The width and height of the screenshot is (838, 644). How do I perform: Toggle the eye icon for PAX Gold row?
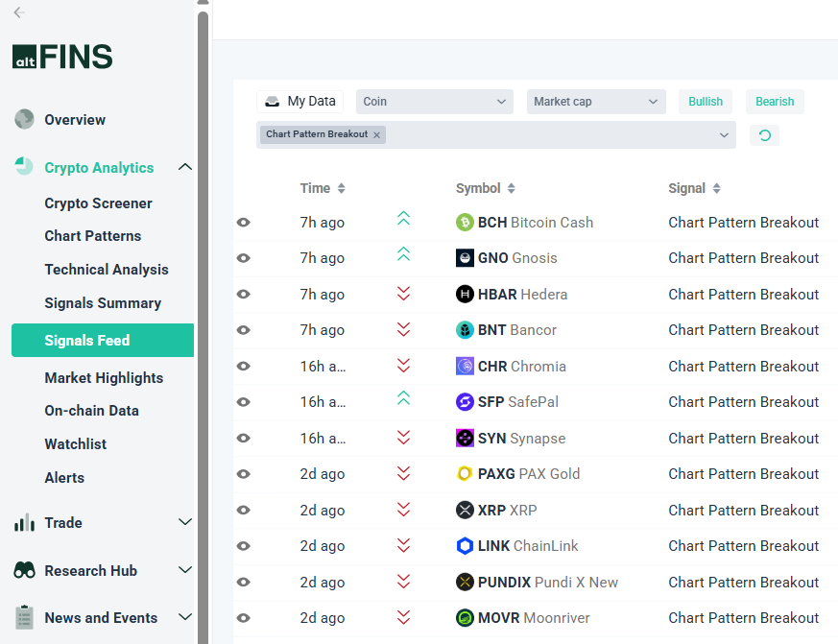click(x=244, y=474)
